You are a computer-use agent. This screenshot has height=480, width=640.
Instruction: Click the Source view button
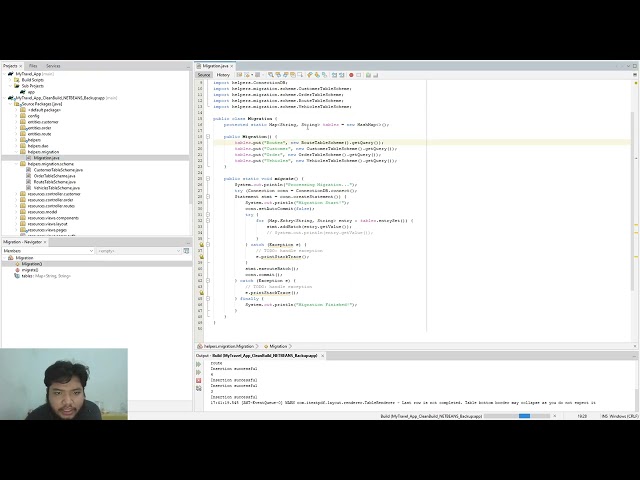[204, 75]
